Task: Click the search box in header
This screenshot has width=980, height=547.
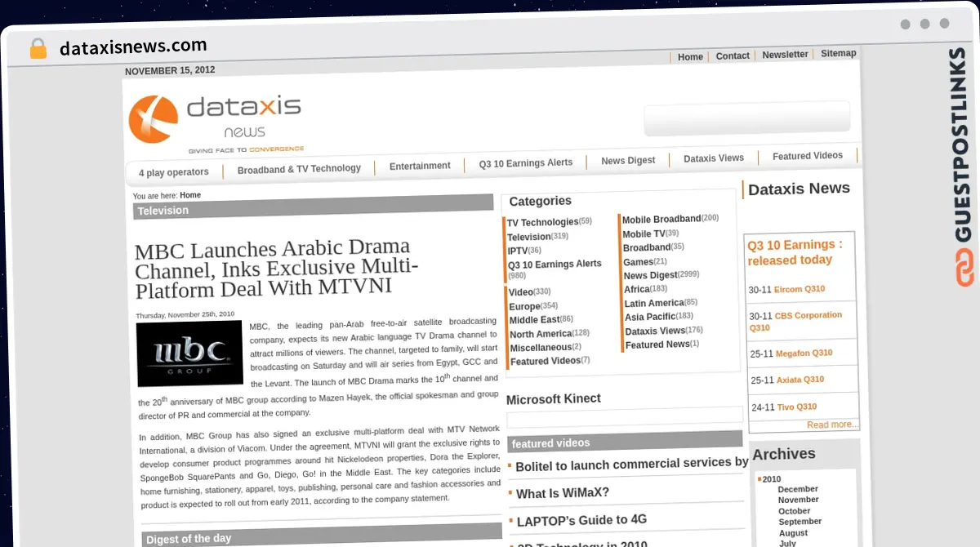Action: [747, 118]
